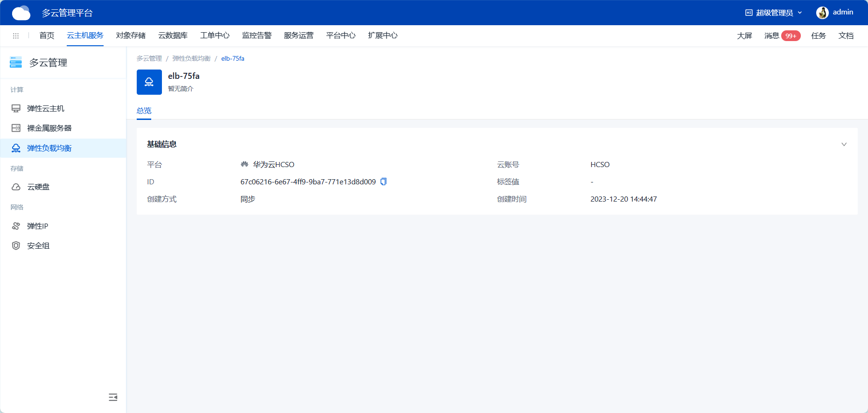Go to 首页 in the top navigation
The image size is (868, 413).
tap(47, 35)
